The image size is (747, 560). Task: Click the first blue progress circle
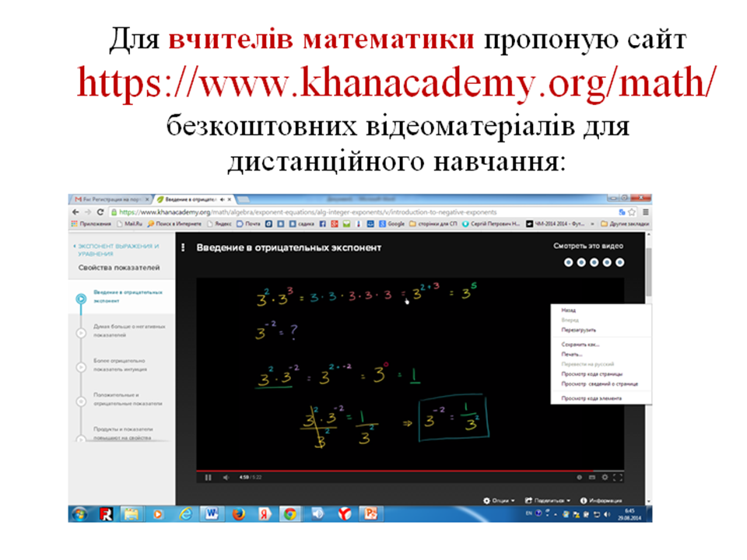click(x=568, y=262)
